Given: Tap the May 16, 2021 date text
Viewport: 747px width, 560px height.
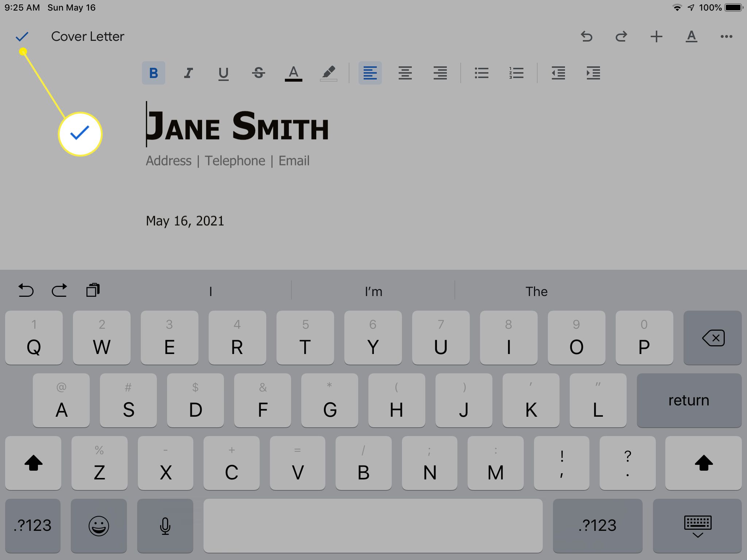Looking at the screenshot, I should click(x=185, y=221).
